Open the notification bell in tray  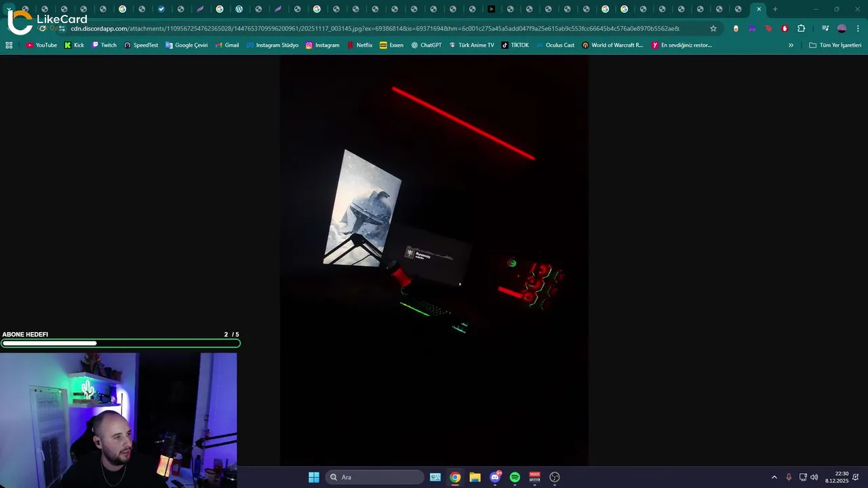click(856, 477)
